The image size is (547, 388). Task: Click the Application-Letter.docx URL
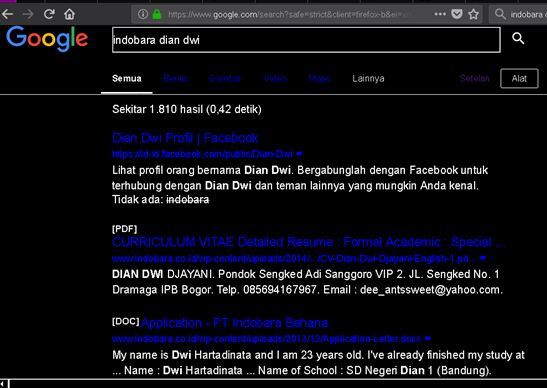[x=267, y=339]
